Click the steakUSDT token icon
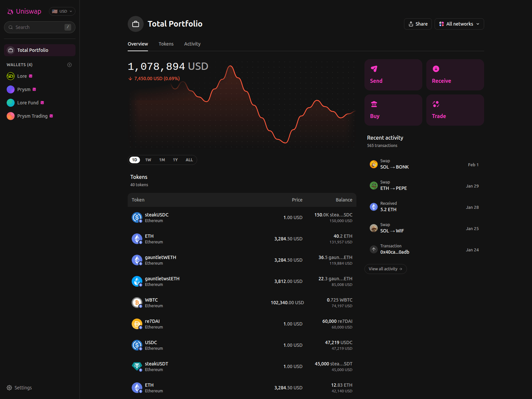This screenshot has height=399, width=532. click(x=137, y=366)
